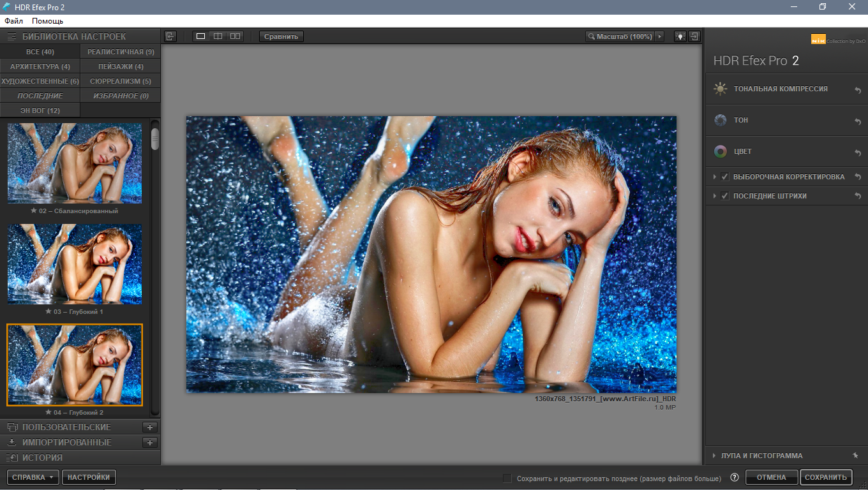
Task: Switch to split preview view
Action: [218, 36]
